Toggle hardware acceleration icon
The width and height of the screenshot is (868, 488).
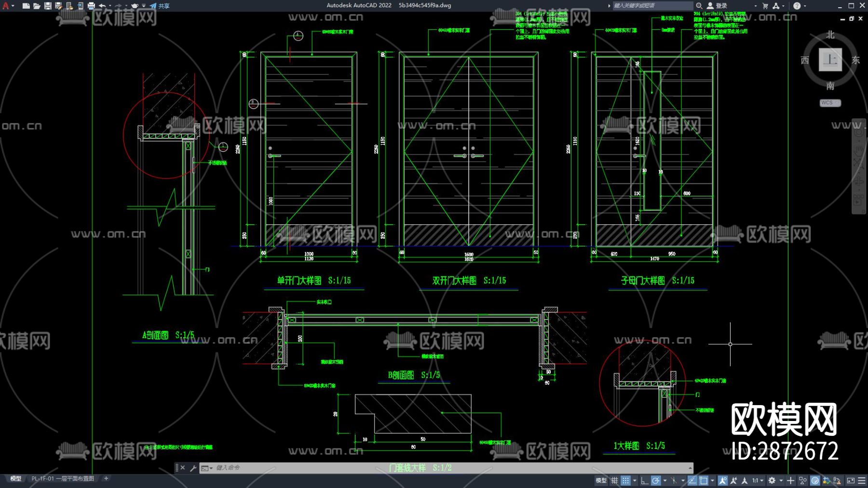[x=815, y=481]
